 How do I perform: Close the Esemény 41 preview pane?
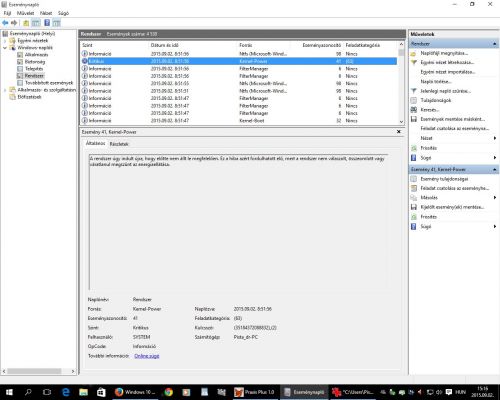[399, 132]
